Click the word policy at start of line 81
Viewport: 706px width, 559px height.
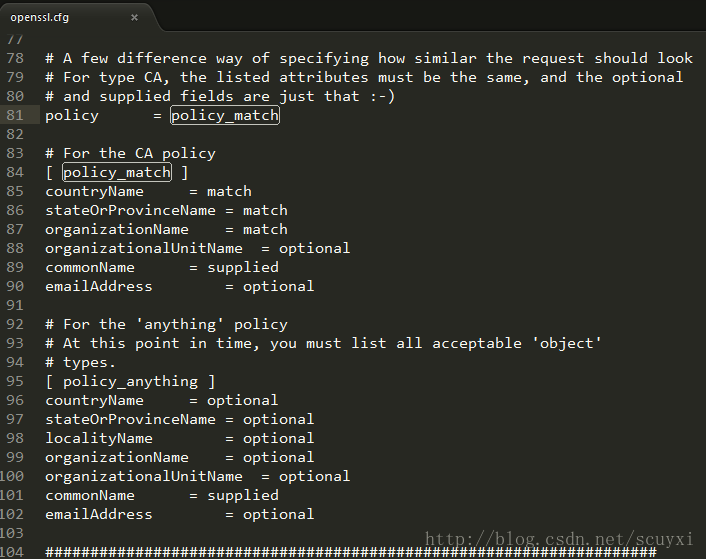click(72, 116)
